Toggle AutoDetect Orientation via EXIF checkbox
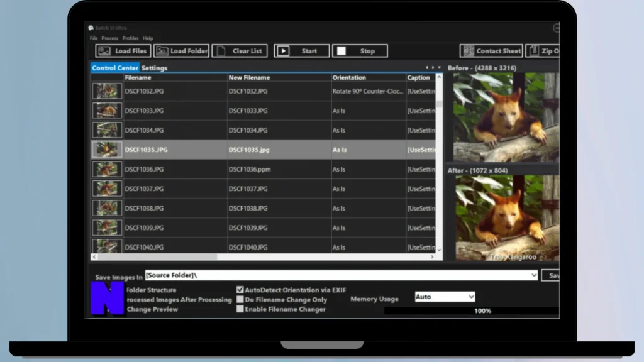The image size is (644, 362). 240,290
